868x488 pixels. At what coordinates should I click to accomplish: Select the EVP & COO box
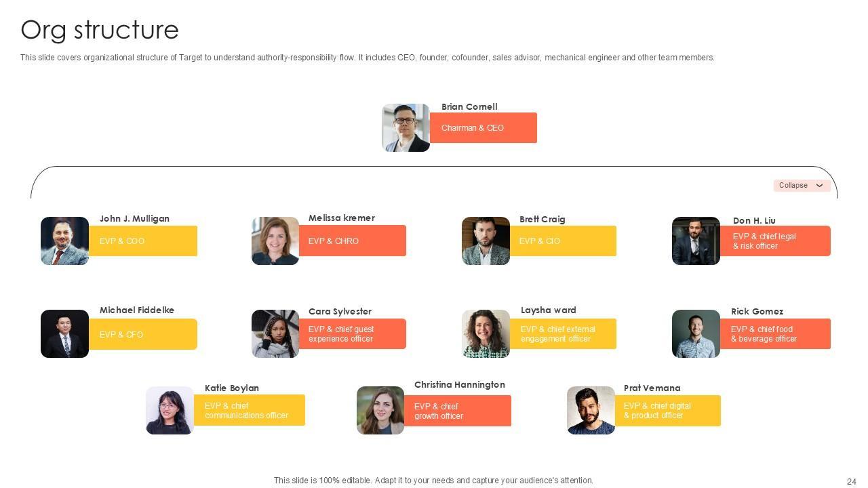[x=142, y=241]
